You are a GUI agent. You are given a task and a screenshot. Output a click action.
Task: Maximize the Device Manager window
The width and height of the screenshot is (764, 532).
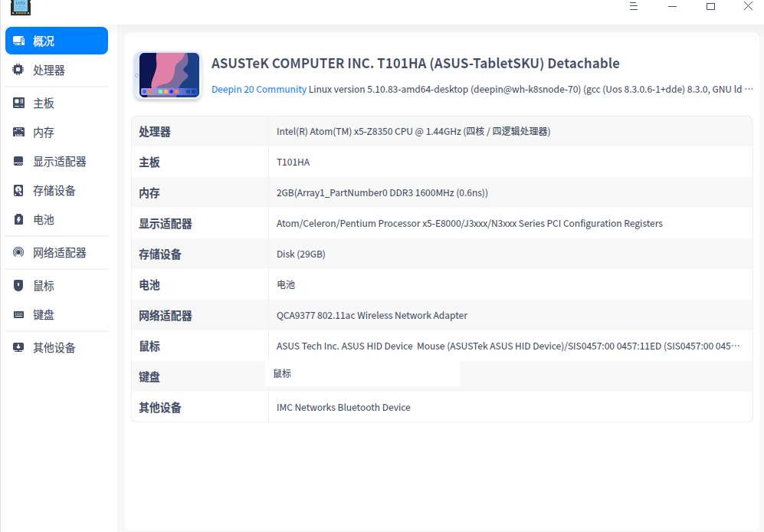[710, 6]
